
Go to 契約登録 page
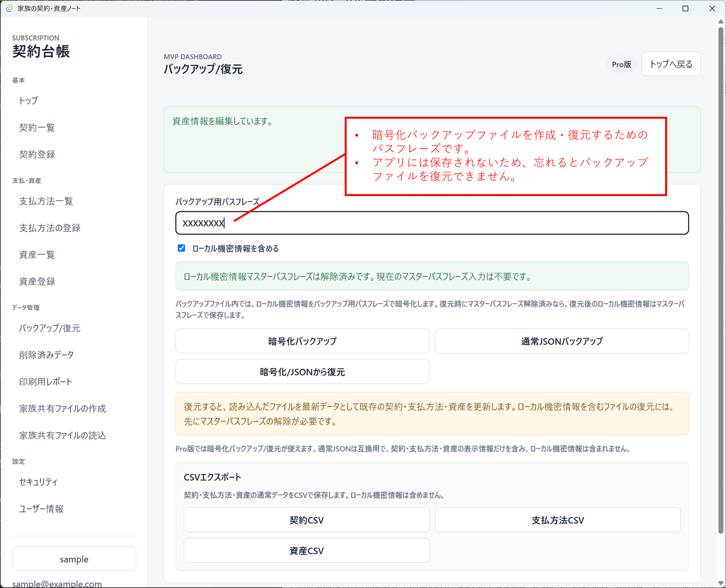(37, 154)
